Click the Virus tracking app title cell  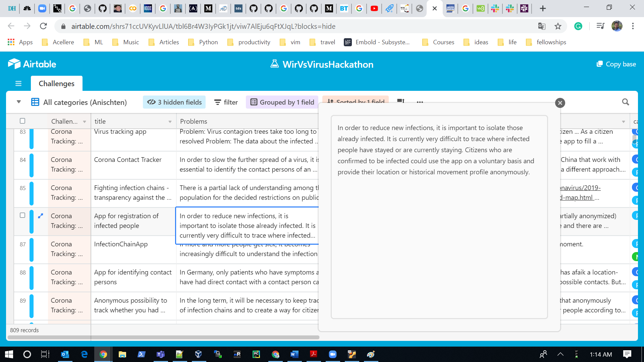[133, 140]
